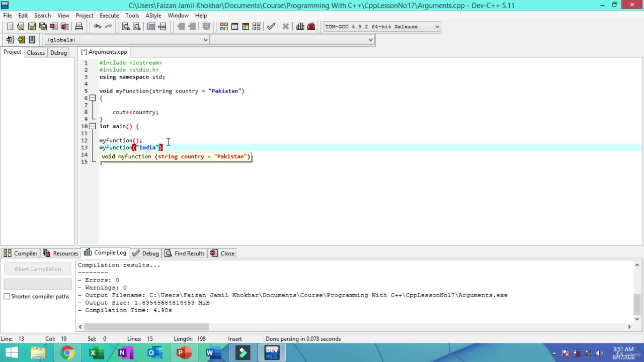Click on code line 8 cout<<country;
Screen dimensions: 644x362
coord(135,112)
